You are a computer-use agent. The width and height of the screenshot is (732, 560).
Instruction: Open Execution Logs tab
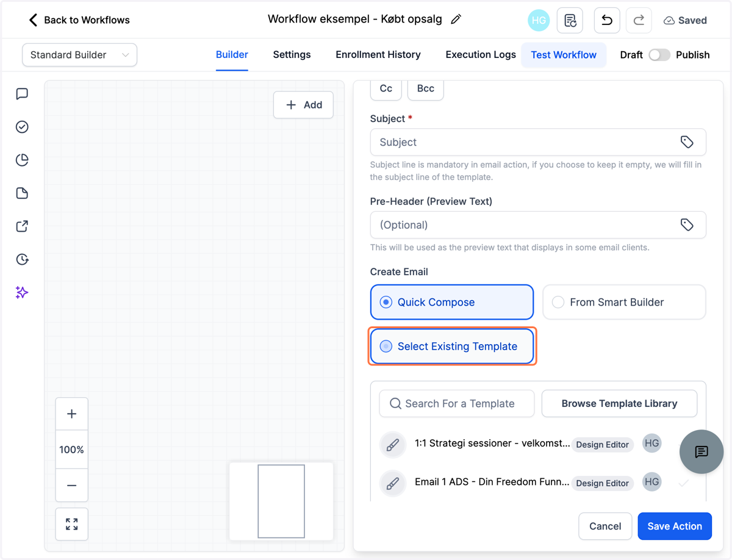(x=481, y=55)
